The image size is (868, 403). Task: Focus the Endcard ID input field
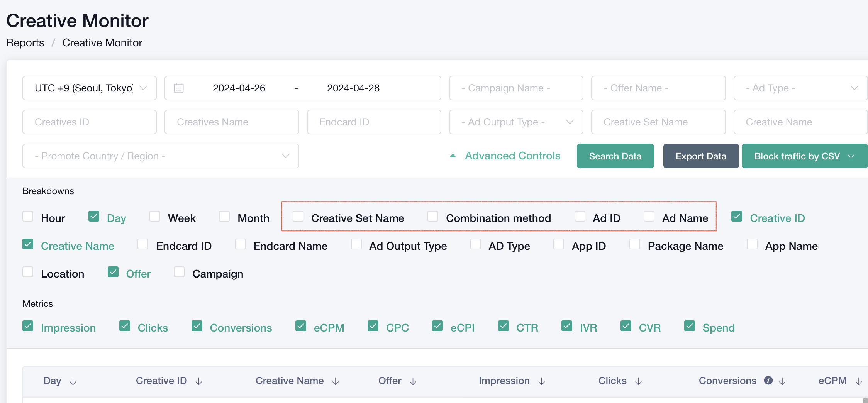[374, 122]
